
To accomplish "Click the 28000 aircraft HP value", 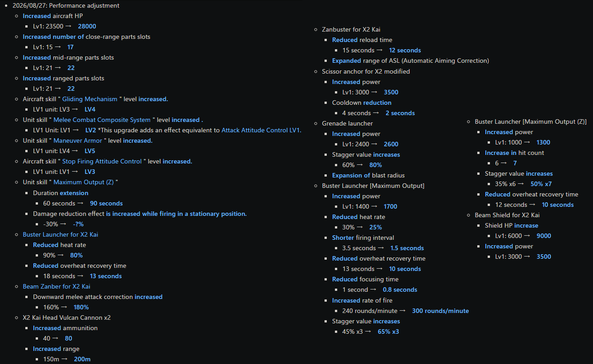I will (x=87, y=26).
